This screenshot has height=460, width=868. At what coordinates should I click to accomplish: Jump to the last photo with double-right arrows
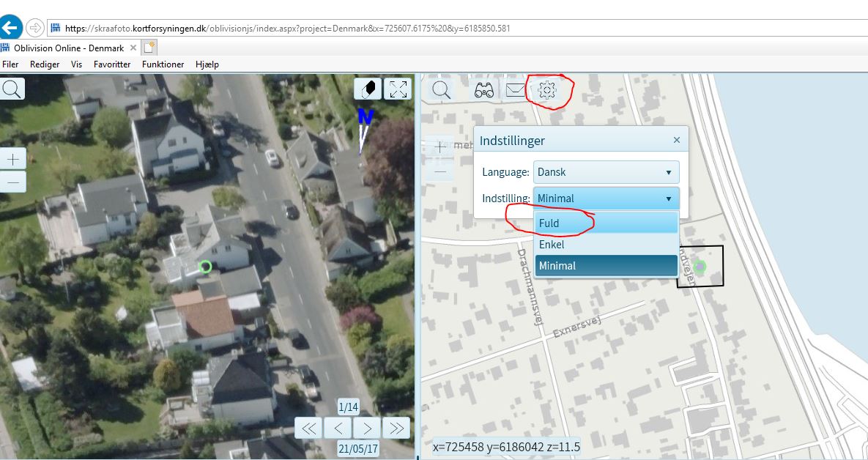click(x=396, y=428)
